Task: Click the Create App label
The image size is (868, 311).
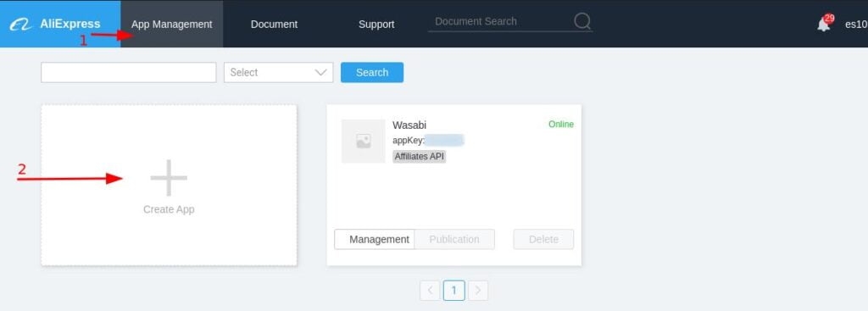Action: point(169,209)
